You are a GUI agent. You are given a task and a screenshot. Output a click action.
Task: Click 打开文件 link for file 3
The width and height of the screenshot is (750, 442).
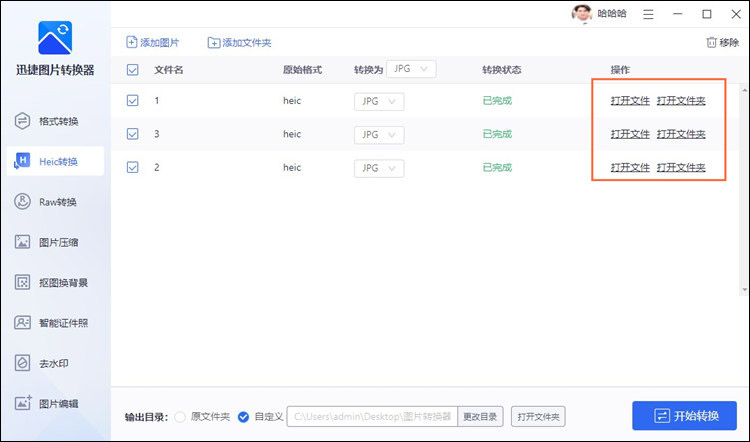630,134
